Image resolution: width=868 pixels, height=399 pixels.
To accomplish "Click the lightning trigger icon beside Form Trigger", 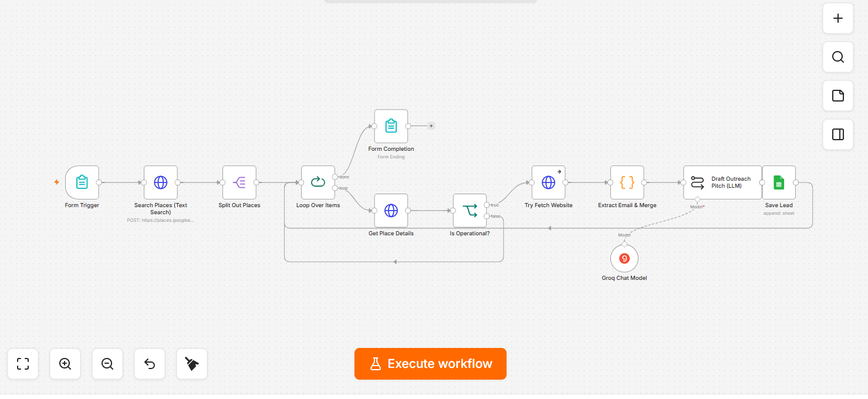I will tap(56, 182).
